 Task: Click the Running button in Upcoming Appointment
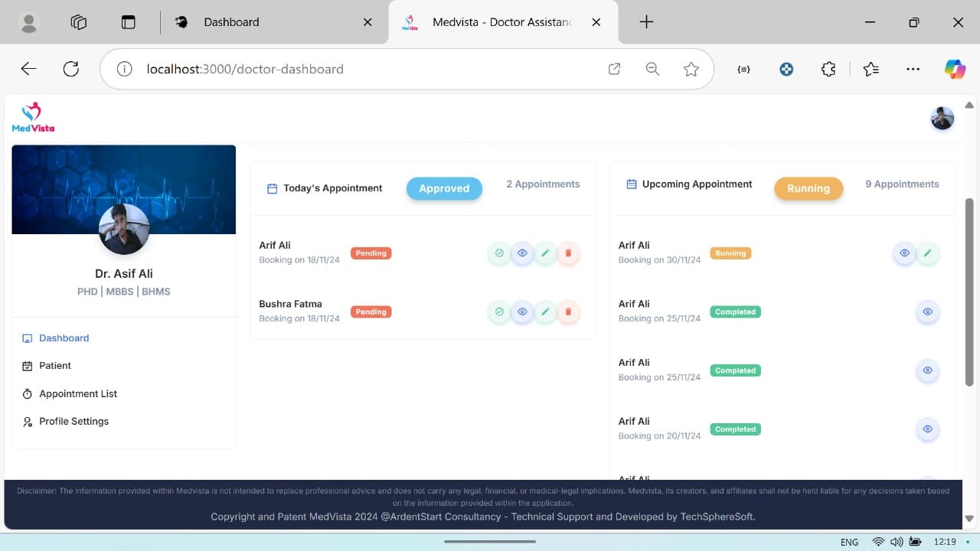[x=808, y=188]
